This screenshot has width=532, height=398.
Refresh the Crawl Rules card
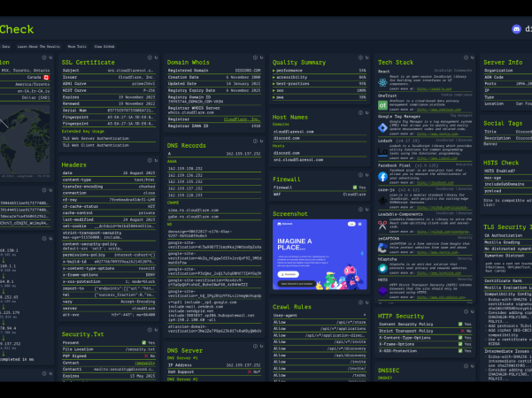pyautogui.click(x=367, y=302)
